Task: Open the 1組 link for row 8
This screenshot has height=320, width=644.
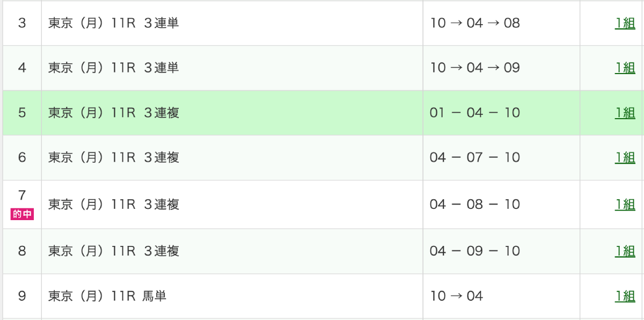Action: click(625, 251)
